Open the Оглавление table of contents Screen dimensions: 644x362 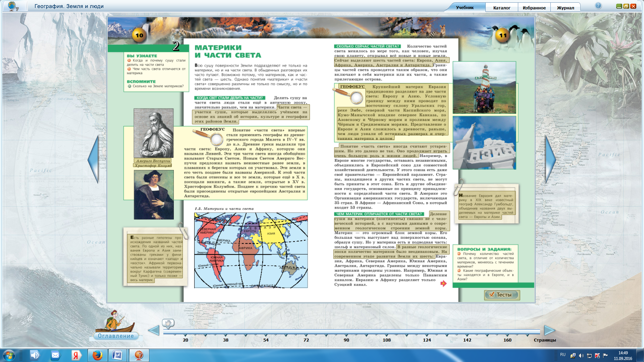click(116, 336)
